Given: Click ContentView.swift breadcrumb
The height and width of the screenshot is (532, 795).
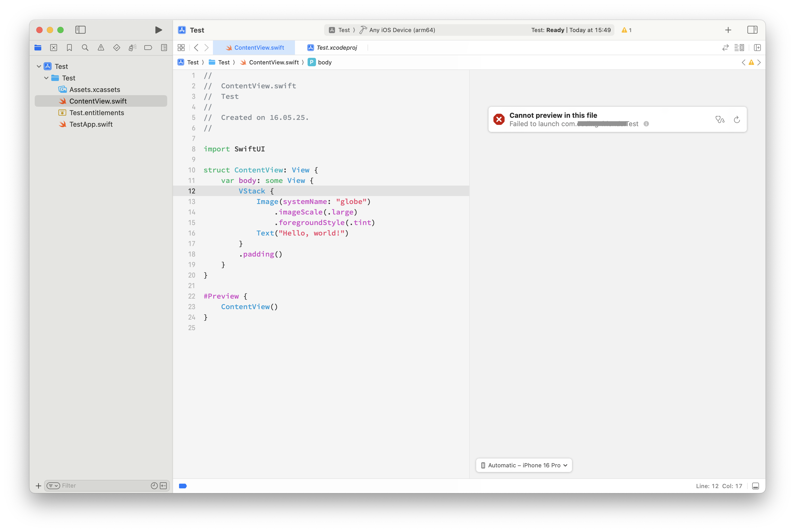Looking at the screenshot, I should [269, 62].
